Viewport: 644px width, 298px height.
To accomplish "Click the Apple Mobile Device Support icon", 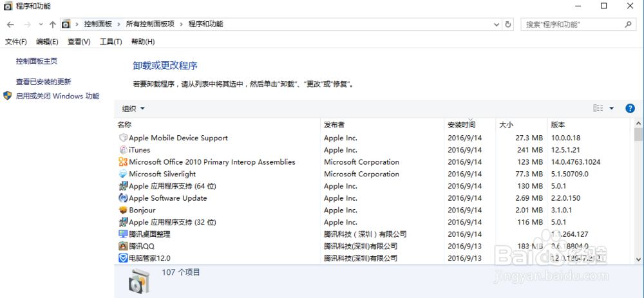I will coord(123,138).
